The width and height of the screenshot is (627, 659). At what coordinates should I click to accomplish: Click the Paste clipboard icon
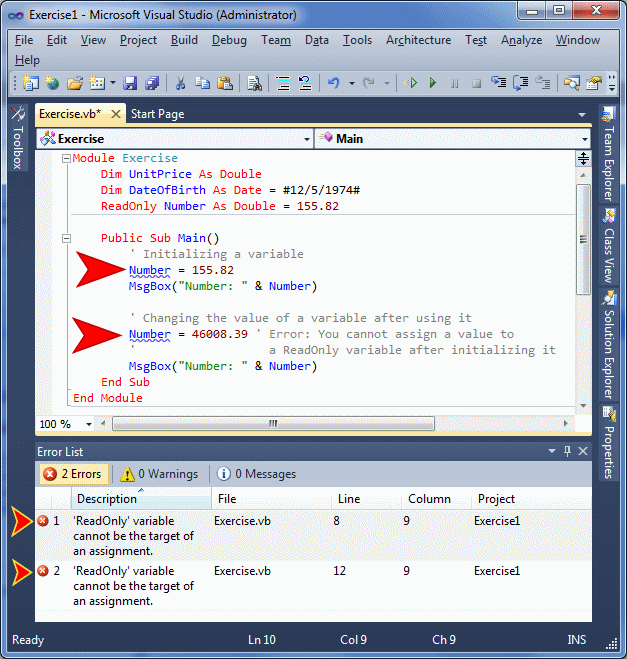click(x=225, y=83)
